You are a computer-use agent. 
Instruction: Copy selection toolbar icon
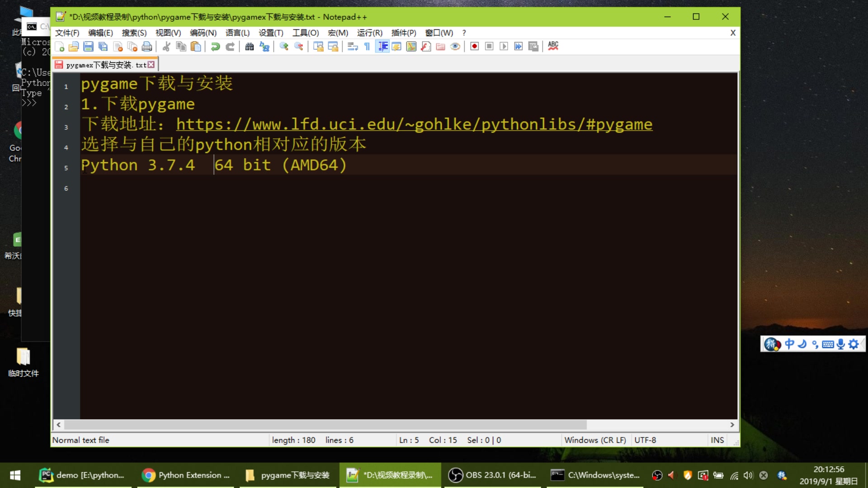(x=181, y=47)
